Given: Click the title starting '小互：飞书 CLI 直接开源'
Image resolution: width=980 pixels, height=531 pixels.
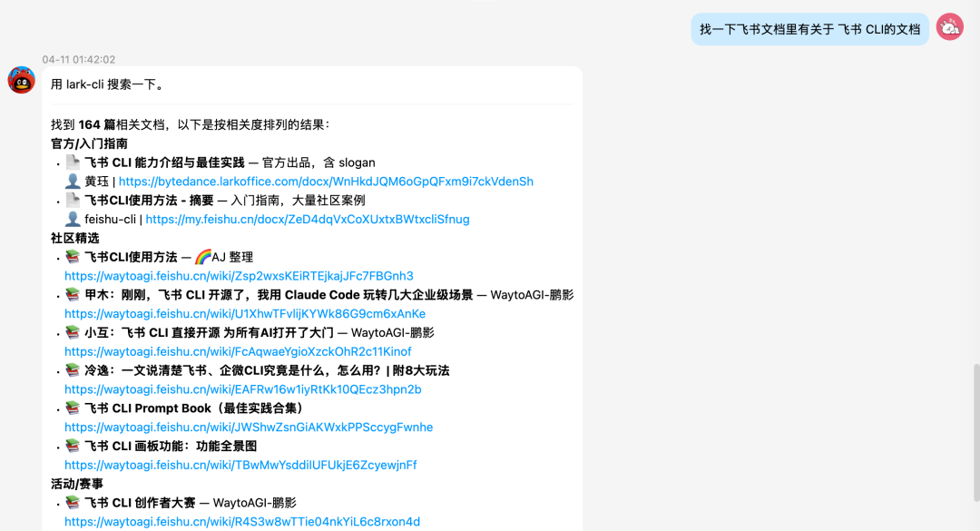Looking at the screenshot, I should [210, 333].
